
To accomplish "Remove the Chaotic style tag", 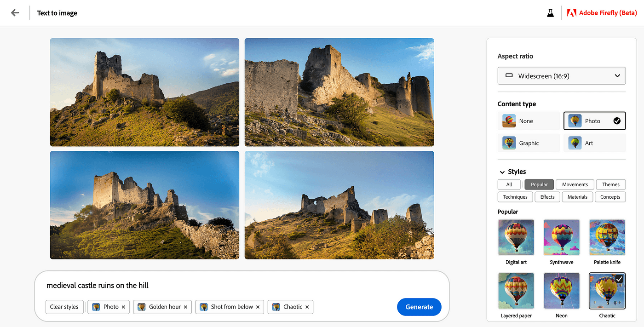I will (307, 307).
